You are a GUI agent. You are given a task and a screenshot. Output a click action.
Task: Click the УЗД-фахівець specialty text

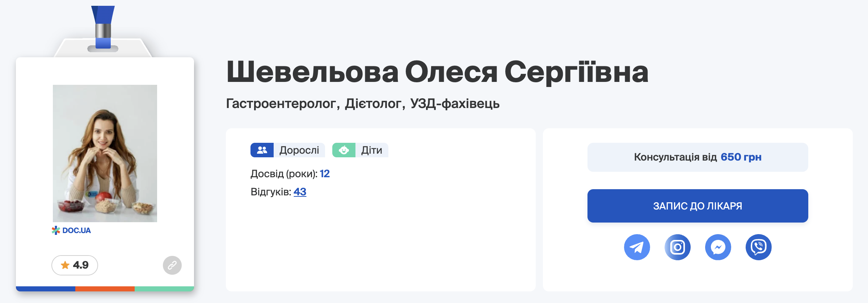(x=455, y=104)
